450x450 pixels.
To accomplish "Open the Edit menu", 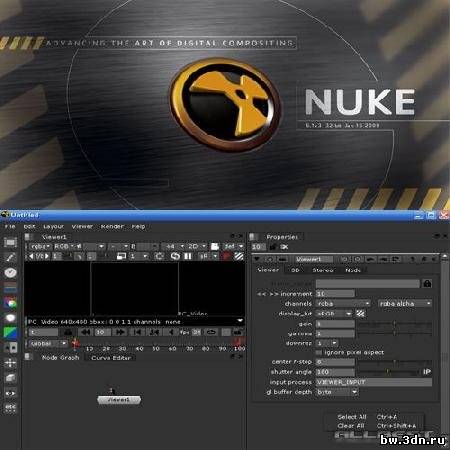I will pos(29,227).
